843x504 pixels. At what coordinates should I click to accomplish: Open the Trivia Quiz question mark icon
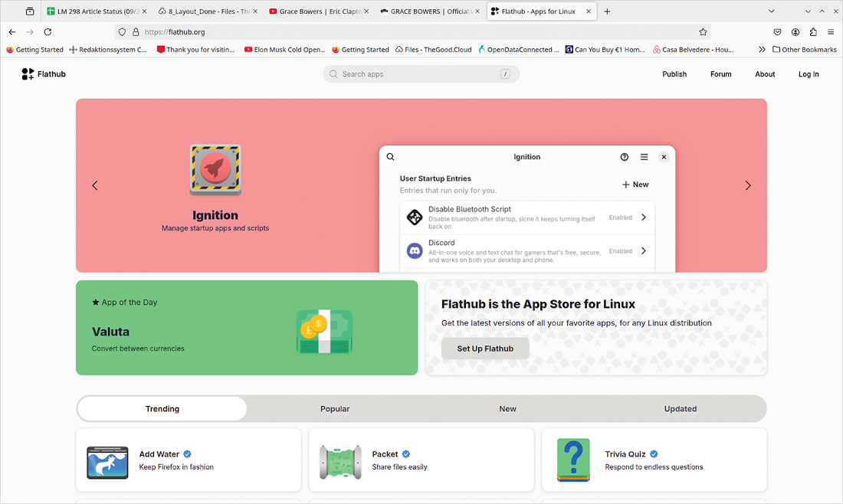[573, 460]
